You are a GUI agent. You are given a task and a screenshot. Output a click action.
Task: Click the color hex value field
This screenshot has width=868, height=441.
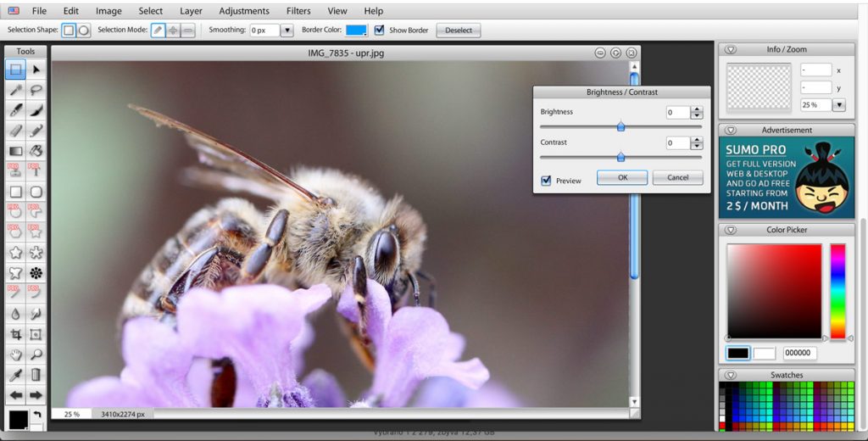point(799,353)
